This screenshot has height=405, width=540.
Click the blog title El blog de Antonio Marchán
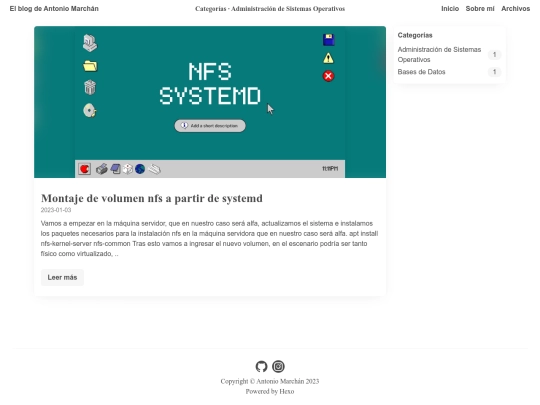54,9
